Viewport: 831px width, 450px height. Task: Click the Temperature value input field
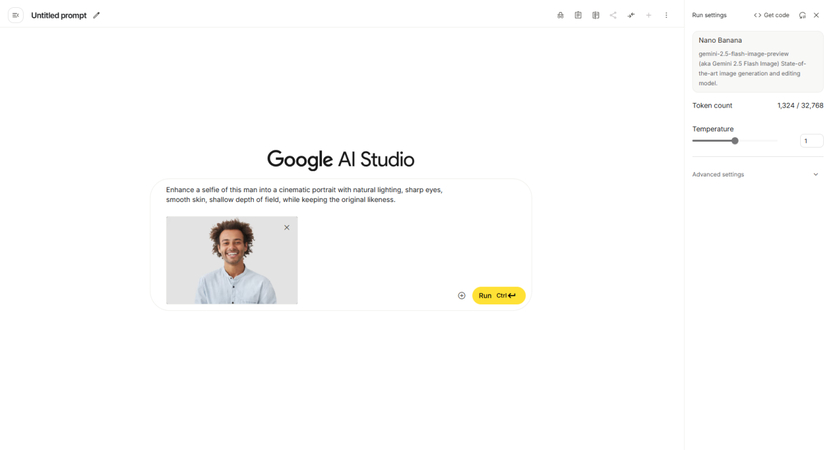(811, 141)
